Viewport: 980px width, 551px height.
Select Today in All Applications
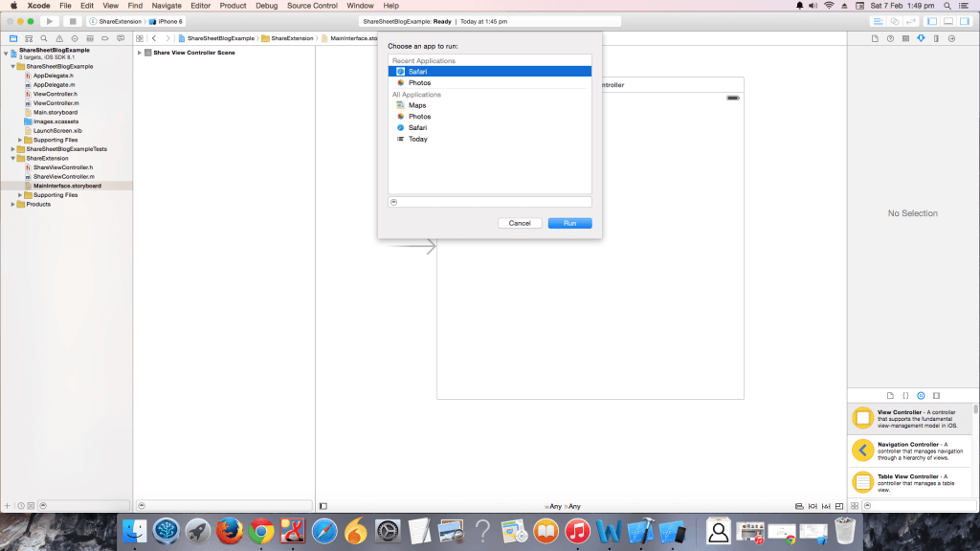[x=489, y=140]
